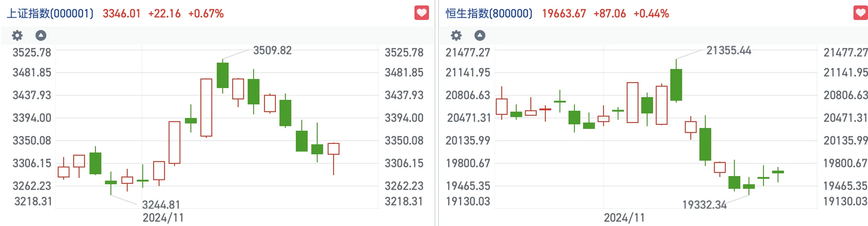Viewport: 868px width, 226px height.
Task: Click the +0.67% change for 上证指数
Action: coord(206,14)
